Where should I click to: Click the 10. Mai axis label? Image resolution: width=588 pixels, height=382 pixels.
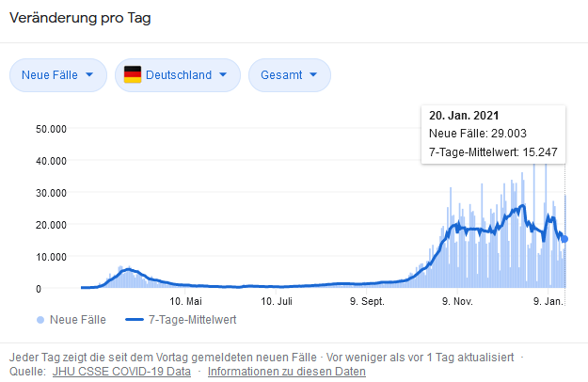tap(186, 302)
